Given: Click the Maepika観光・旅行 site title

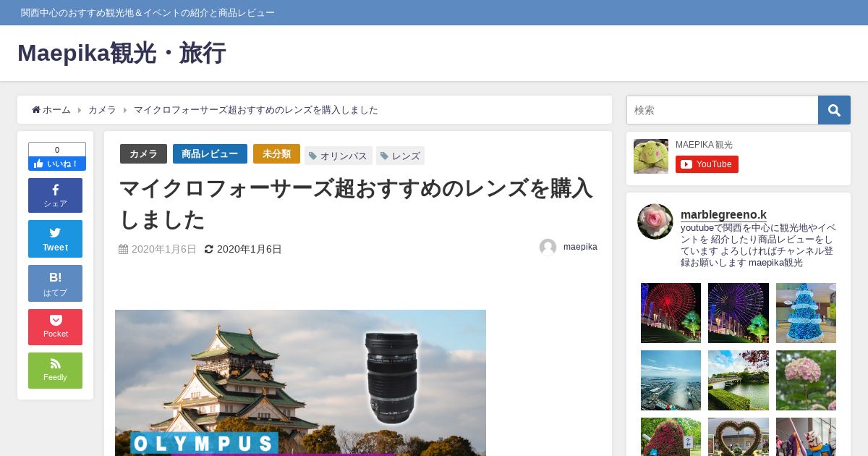Looking at the screenshot, I should (122, 53).
